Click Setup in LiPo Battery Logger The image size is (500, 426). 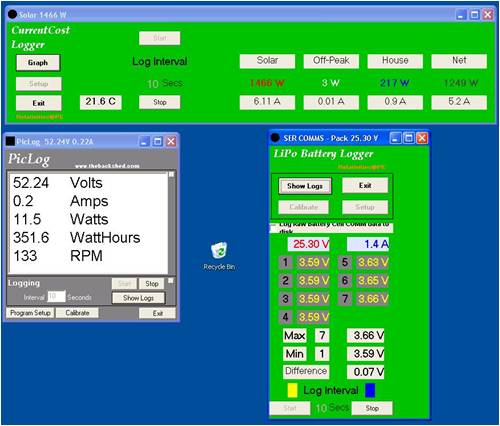pyautogui.click(x=365, y=207)
